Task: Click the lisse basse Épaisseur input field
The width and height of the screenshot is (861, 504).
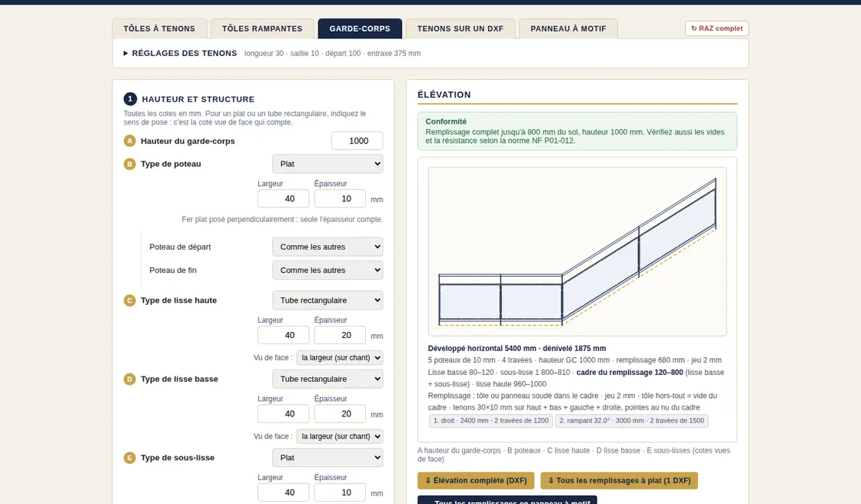Action: [340, 414]
